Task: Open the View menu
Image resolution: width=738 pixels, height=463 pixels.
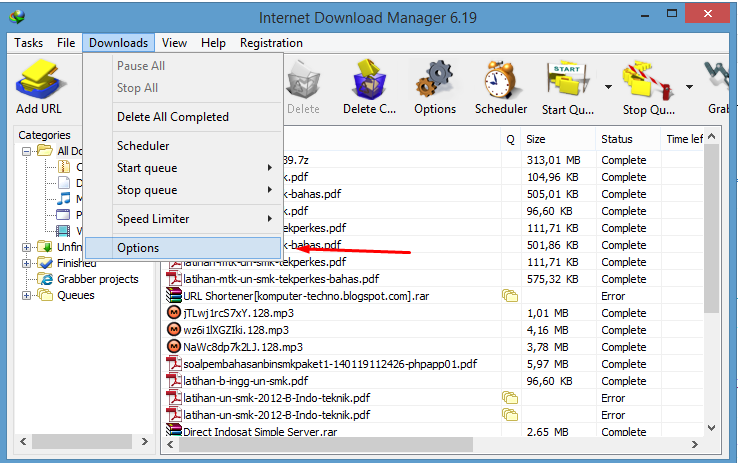Action: point(174,43)
